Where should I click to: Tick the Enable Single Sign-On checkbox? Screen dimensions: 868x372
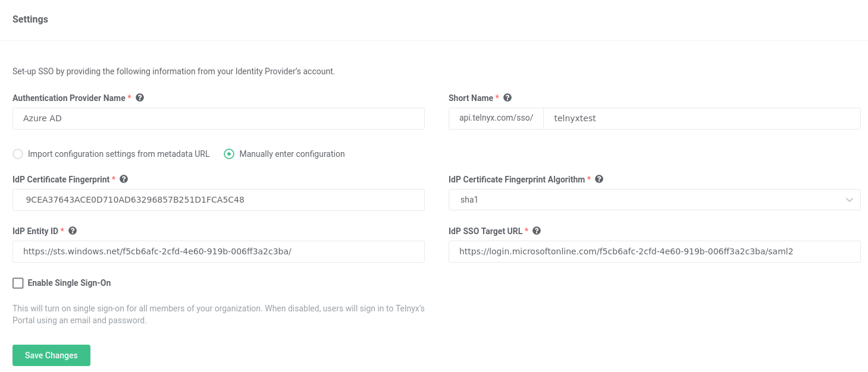point(18,283)
